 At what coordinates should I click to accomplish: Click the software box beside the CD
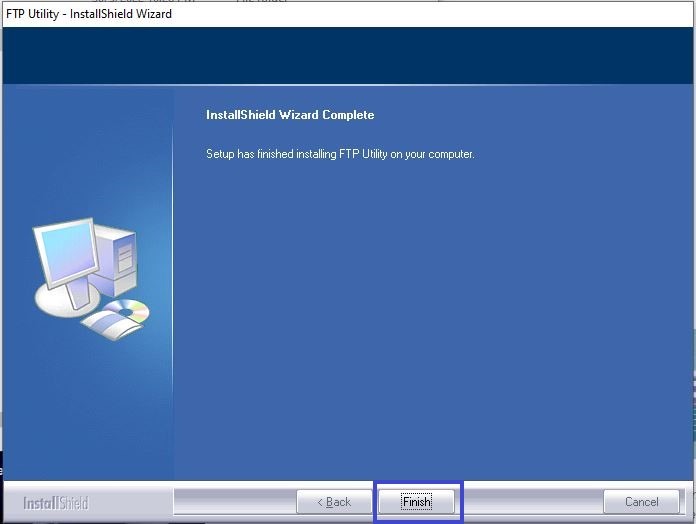[x=103, y=323]
